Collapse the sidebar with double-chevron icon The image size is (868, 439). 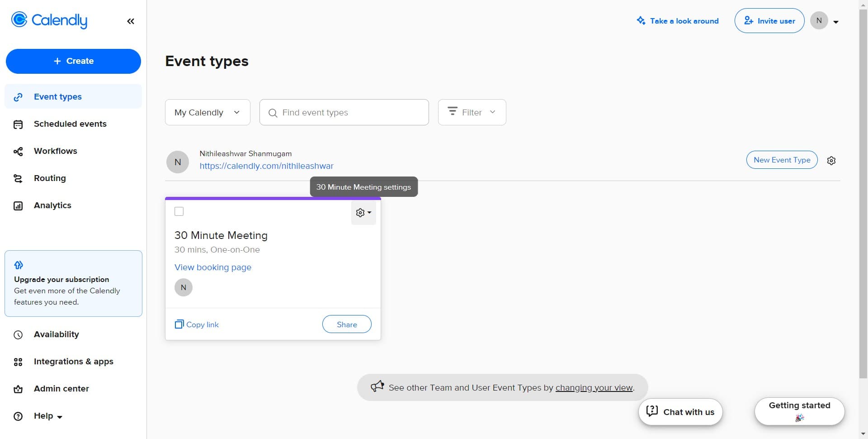(x=131, y=21)
